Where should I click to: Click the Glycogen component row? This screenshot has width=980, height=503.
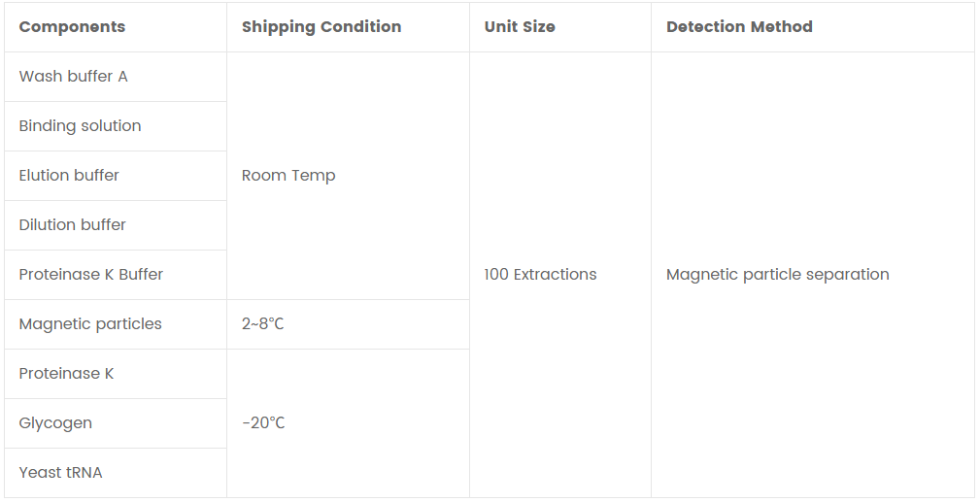coord(55,423)
